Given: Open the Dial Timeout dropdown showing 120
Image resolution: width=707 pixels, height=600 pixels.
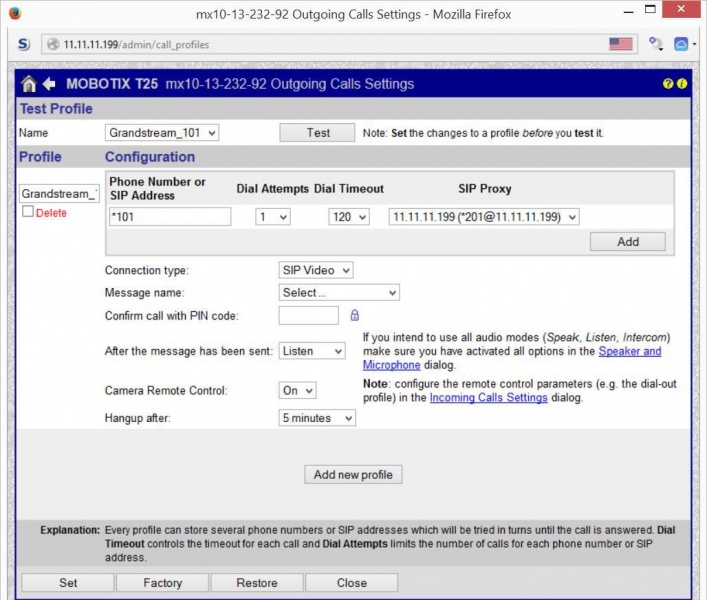Looking at the screenshot, I should tap(349, 217).
